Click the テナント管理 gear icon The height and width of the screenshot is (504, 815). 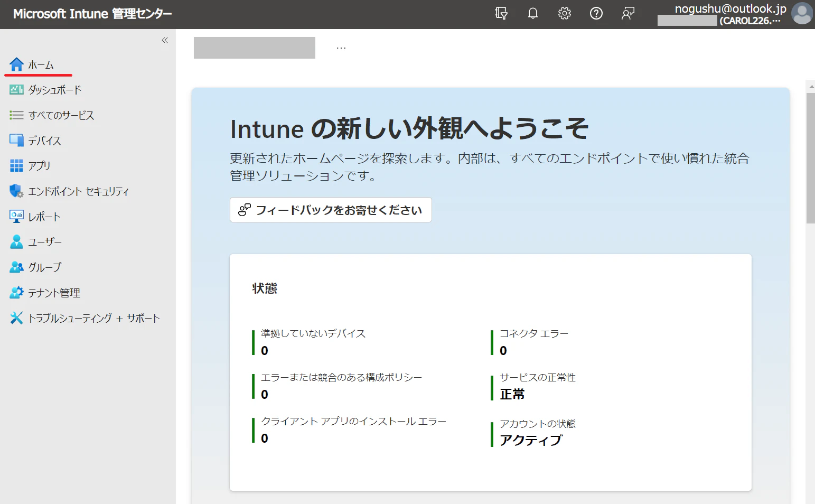[x=16, y=293]
